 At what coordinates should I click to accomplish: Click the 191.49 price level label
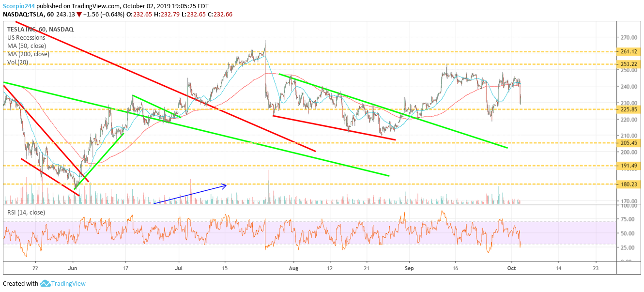[629, 166]
